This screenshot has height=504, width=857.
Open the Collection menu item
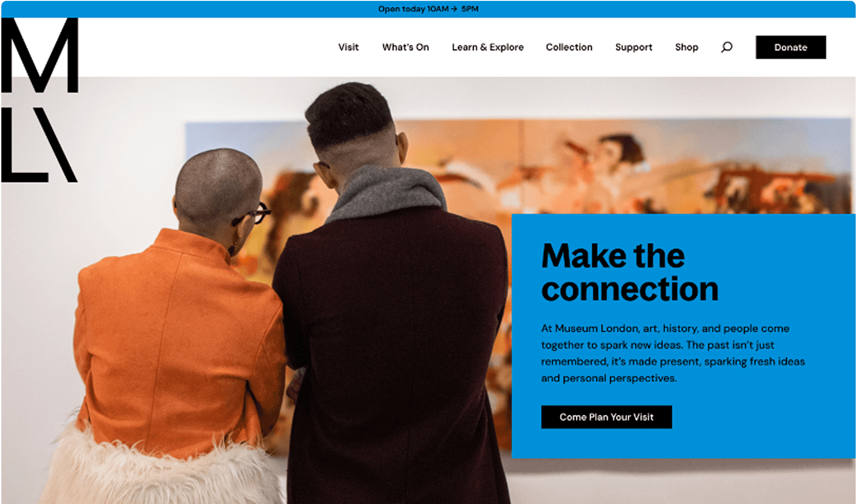[x=569, y=47]
